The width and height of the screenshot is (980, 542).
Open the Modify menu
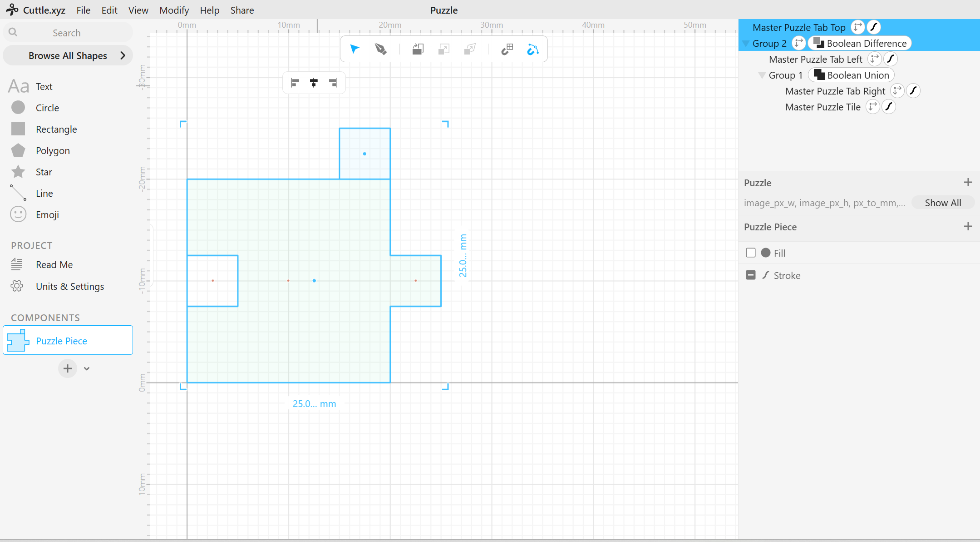pyautogui.click(x=174, y=10)
